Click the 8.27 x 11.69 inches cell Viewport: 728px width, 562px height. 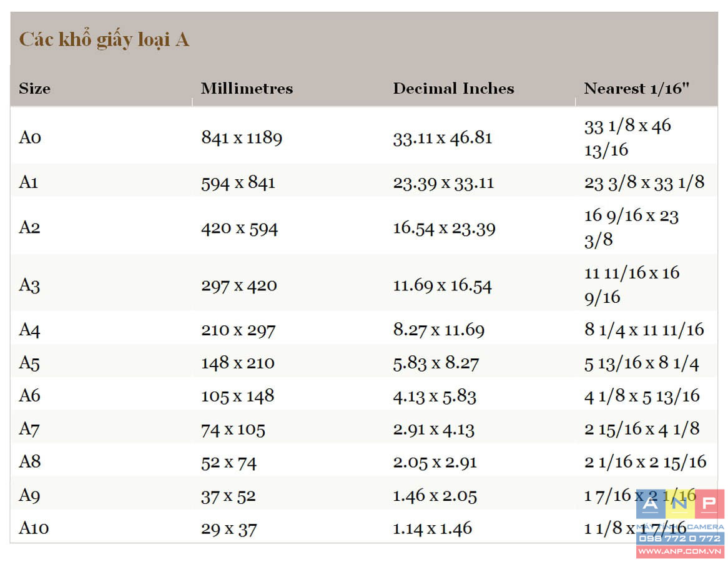pos(439,330)
